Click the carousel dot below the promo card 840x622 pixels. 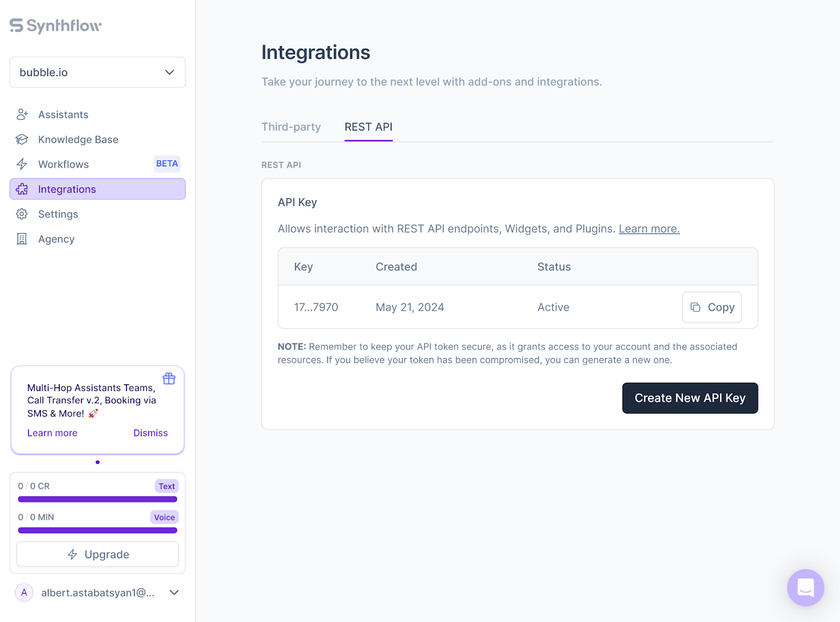tap(98, 462)
